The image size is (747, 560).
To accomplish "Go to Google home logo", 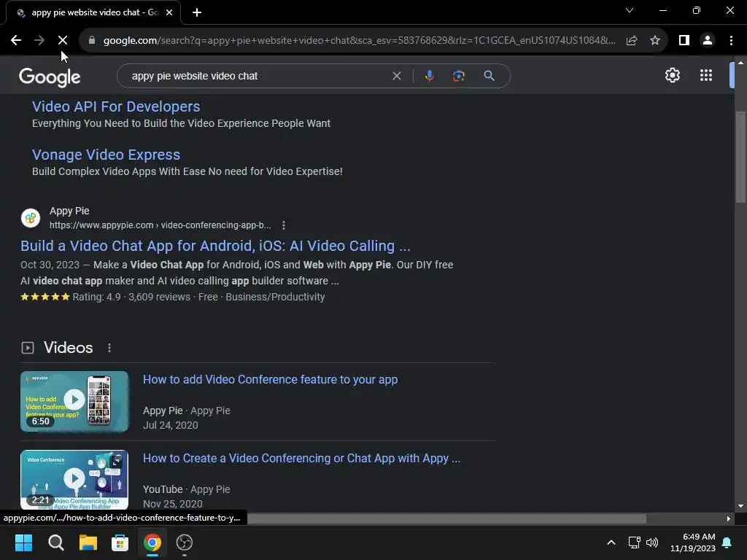I will coord(50,77).
